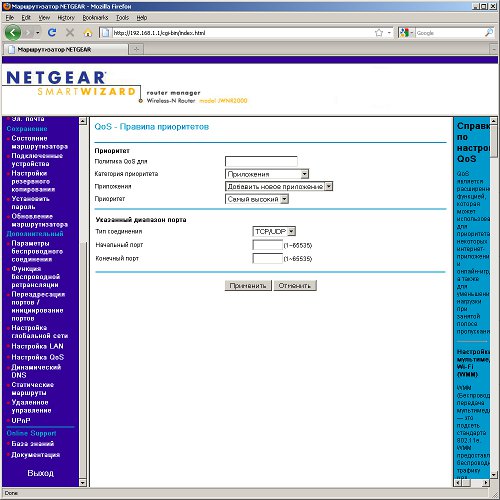The height and width of the screenshot is (500, 500).
Task: Bookmark this page with the star icon
Action: click(379, 33)
